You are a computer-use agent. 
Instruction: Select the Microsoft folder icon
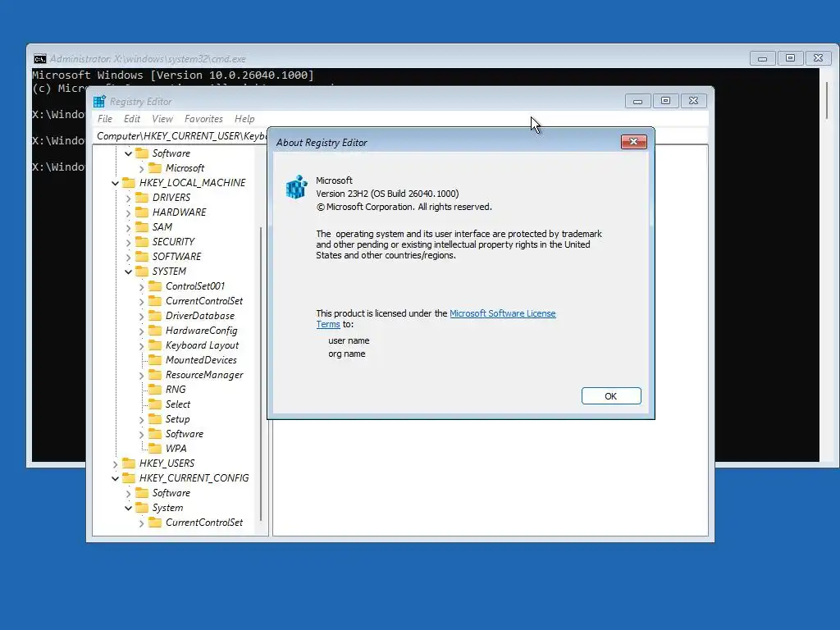point(155,168)
